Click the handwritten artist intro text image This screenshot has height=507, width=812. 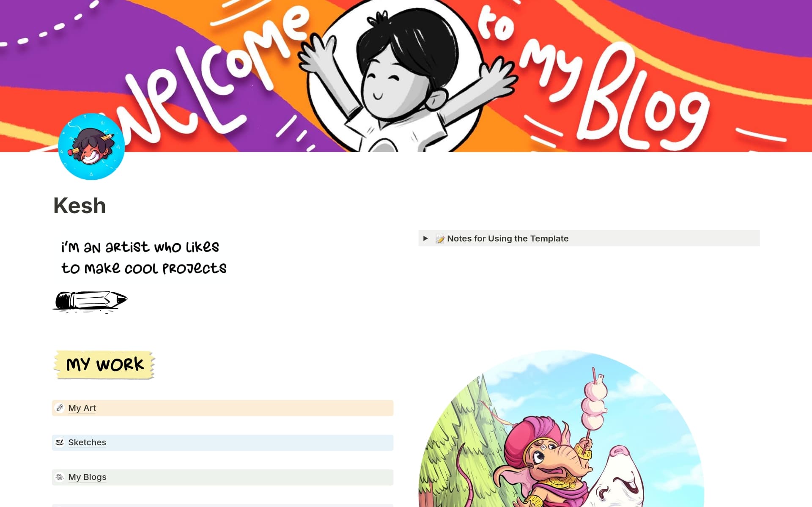tap(144, 258)
